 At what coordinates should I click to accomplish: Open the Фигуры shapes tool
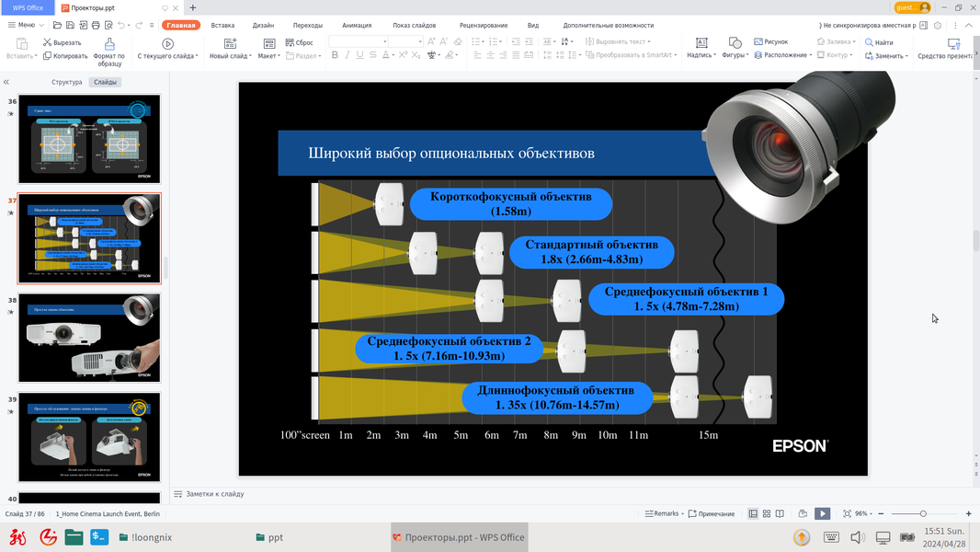[x=735, y=42]
